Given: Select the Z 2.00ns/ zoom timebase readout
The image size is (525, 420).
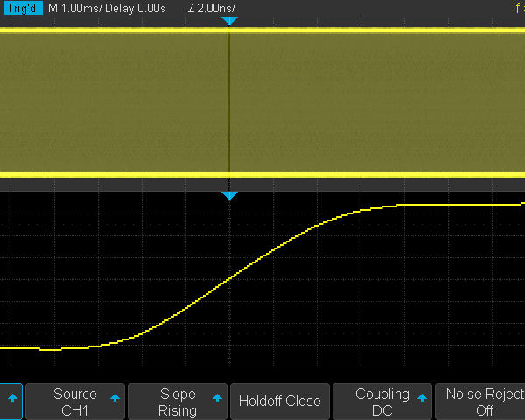Looking at the screenshot, I should [212, 8].
